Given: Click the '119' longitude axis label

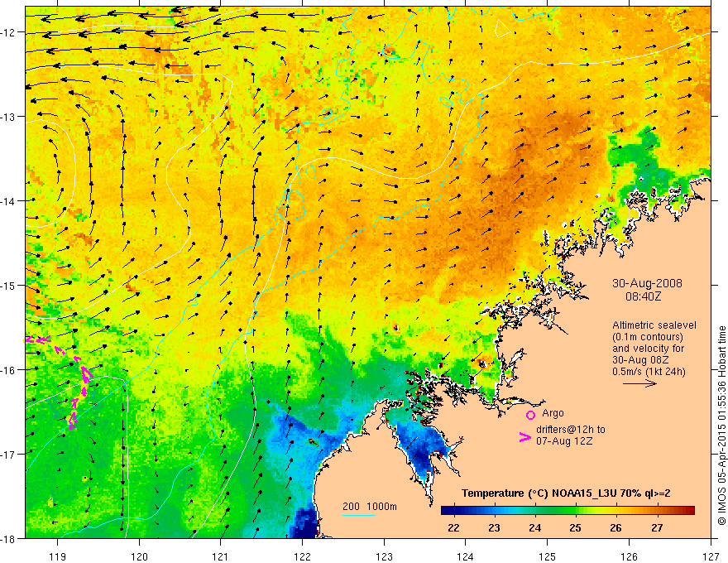Looking at the screenshot, I should coord(58,556).
